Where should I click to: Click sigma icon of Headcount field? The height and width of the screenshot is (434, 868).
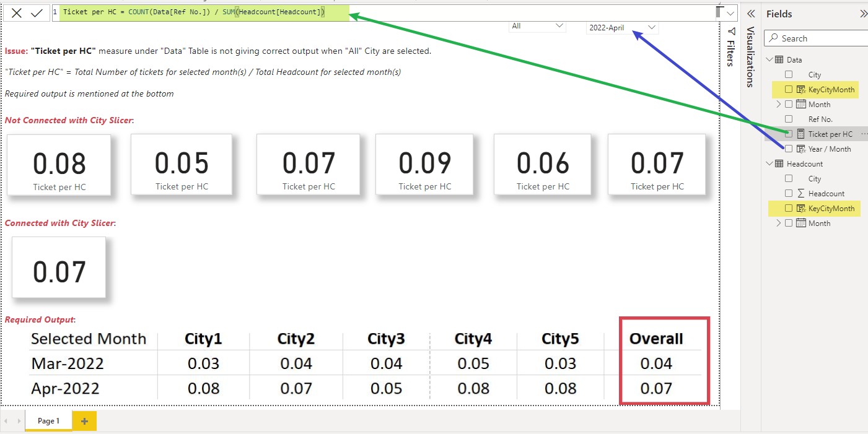pos(800,194)
